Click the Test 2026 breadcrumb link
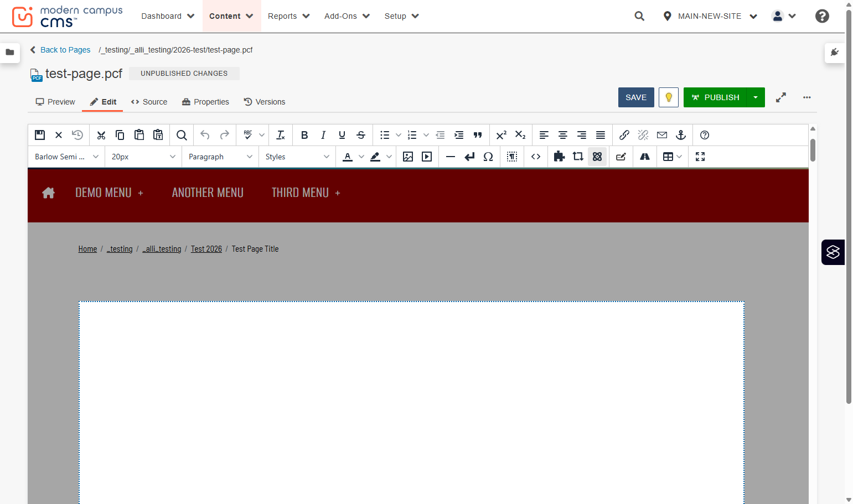 pos(206,249)
